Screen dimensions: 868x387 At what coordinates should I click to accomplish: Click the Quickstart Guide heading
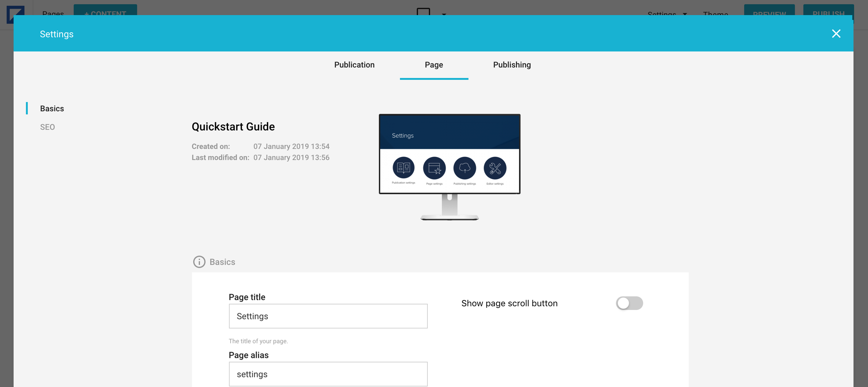coord(233,127)
